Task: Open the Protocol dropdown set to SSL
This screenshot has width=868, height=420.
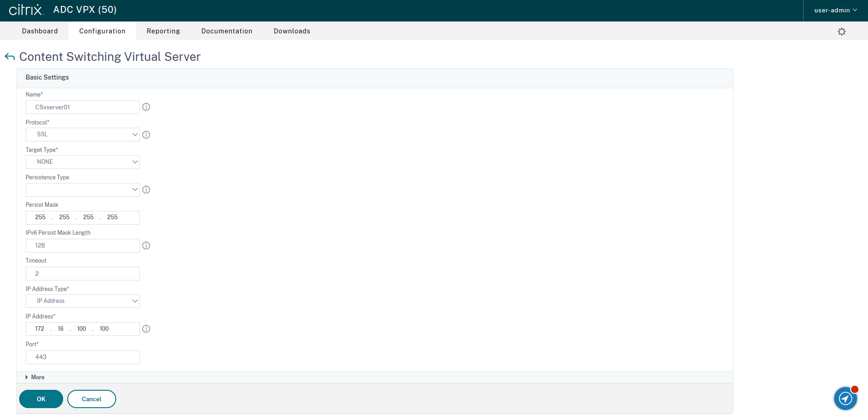Action: click(83, 135)
